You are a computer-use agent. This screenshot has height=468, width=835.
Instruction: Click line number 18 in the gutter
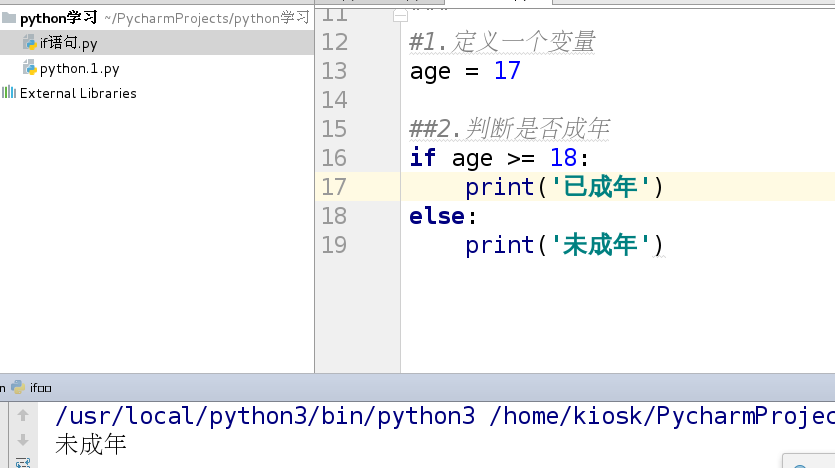334,216
